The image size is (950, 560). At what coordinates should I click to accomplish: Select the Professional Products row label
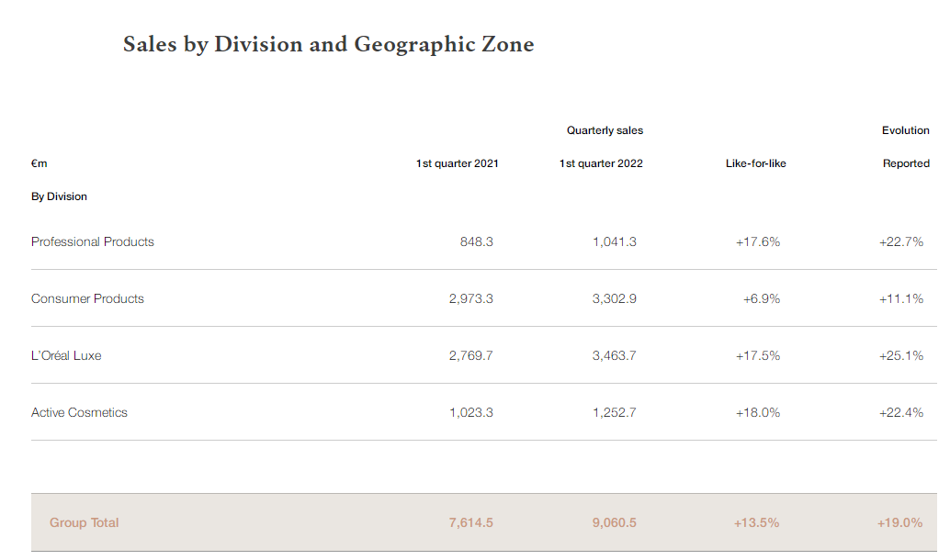[93, 241]
